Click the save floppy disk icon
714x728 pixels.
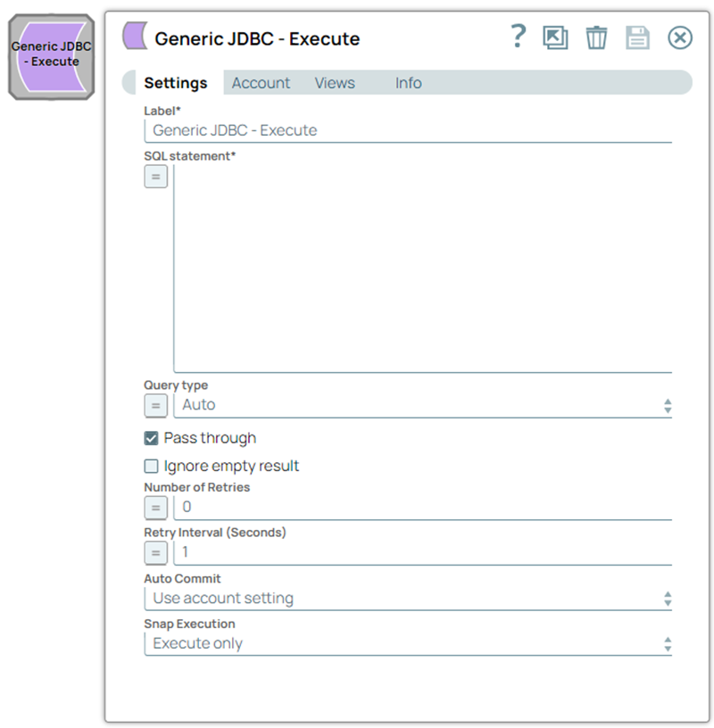coord(637,37)
